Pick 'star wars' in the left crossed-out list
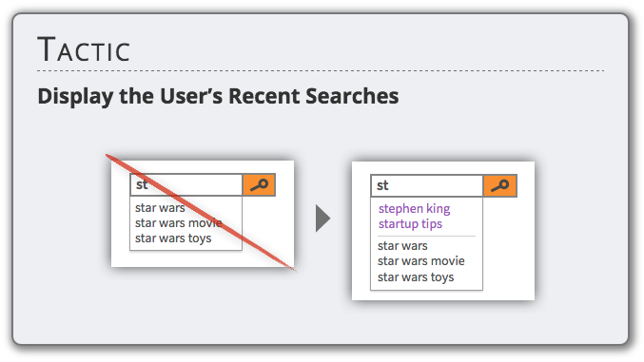 [160, 208]
